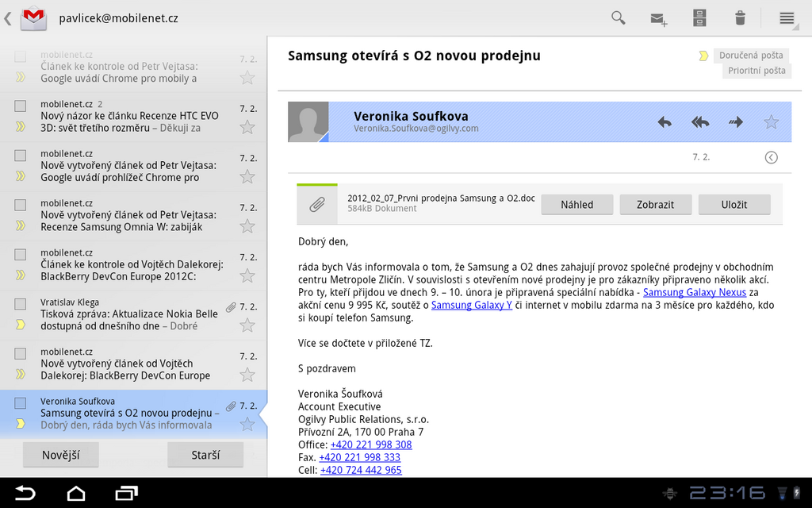Forward the Samsung message
812x508 pixels.
click(x=735, y=121)
